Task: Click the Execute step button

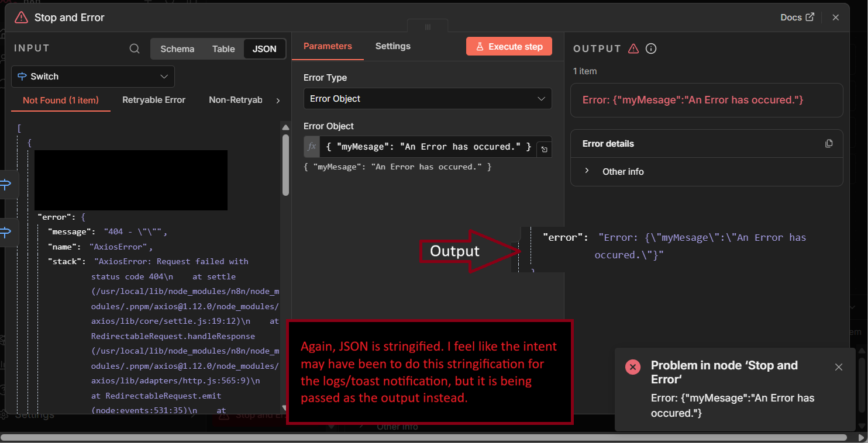Action: tap(509, 47)
